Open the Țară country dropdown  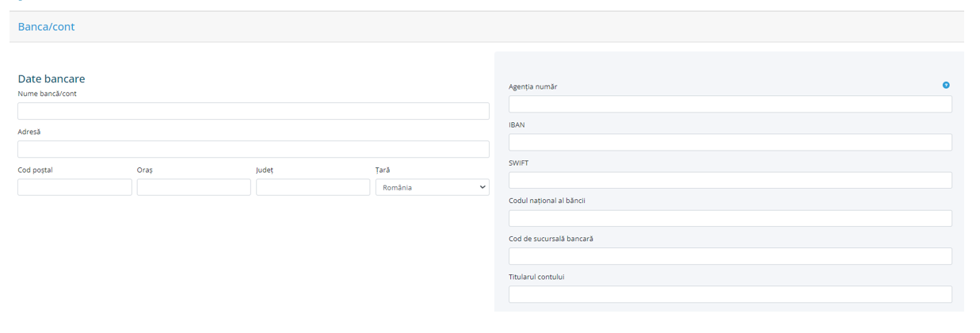click(x=432, y=188)
